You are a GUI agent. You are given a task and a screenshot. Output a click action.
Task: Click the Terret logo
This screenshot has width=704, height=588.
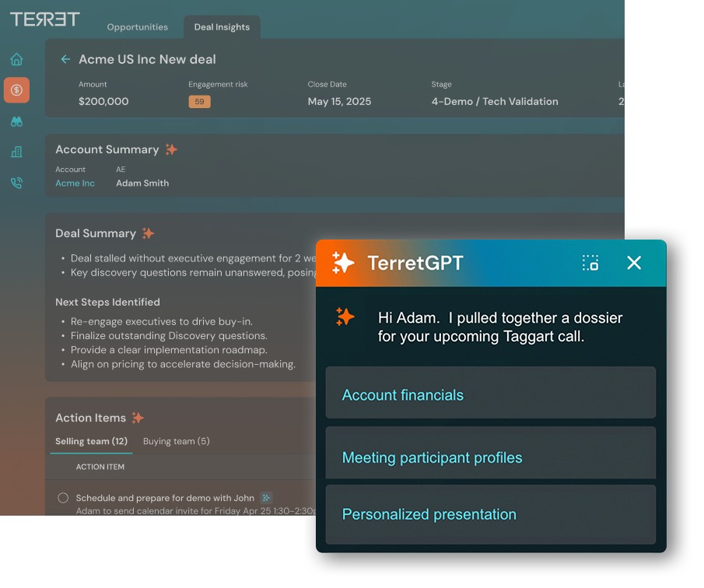point(45,19)
